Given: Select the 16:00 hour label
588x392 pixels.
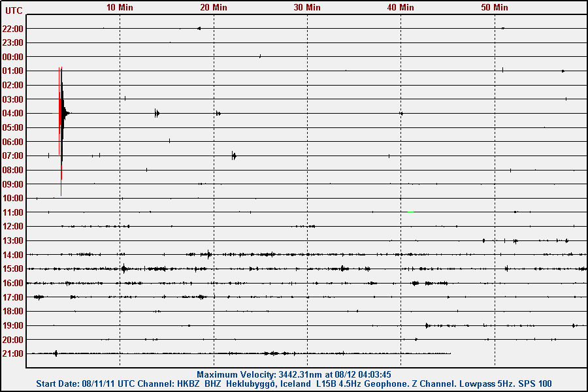Looking at the screenshot, I should coord(13,283).
